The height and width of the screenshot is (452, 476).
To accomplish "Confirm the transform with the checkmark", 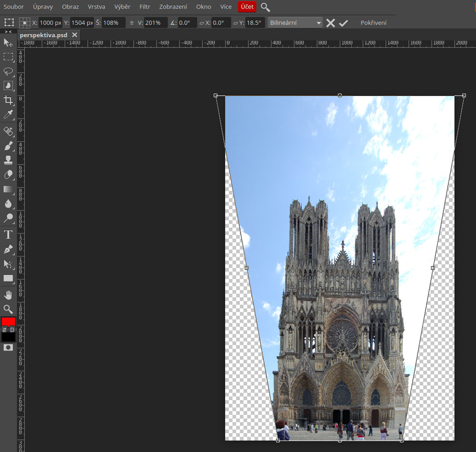I will (344, 23).
